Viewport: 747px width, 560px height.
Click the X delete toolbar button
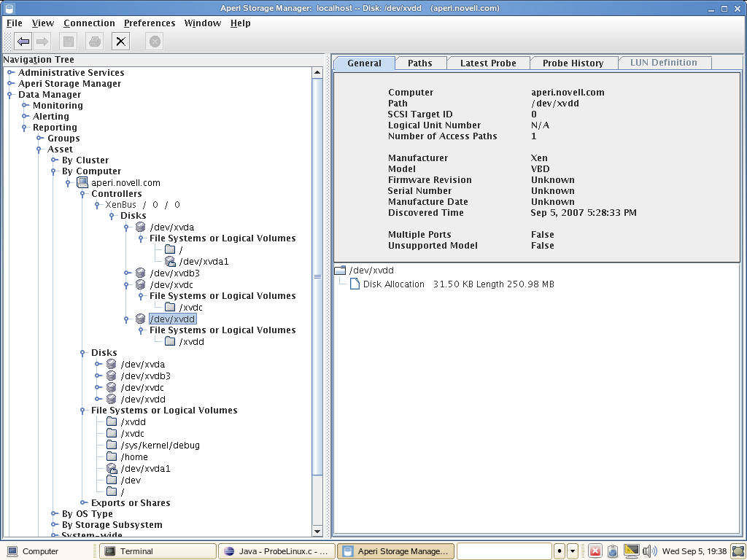120,42
